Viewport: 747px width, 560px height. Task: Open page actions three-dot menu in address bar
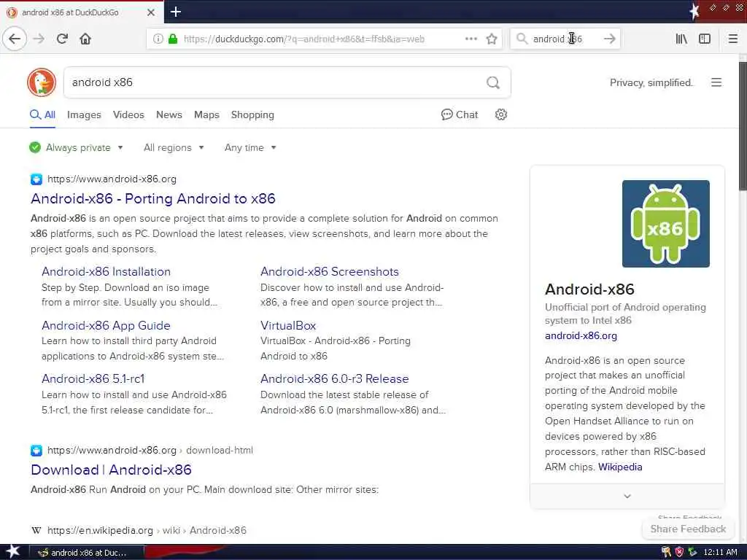click(x=471, y=39)
